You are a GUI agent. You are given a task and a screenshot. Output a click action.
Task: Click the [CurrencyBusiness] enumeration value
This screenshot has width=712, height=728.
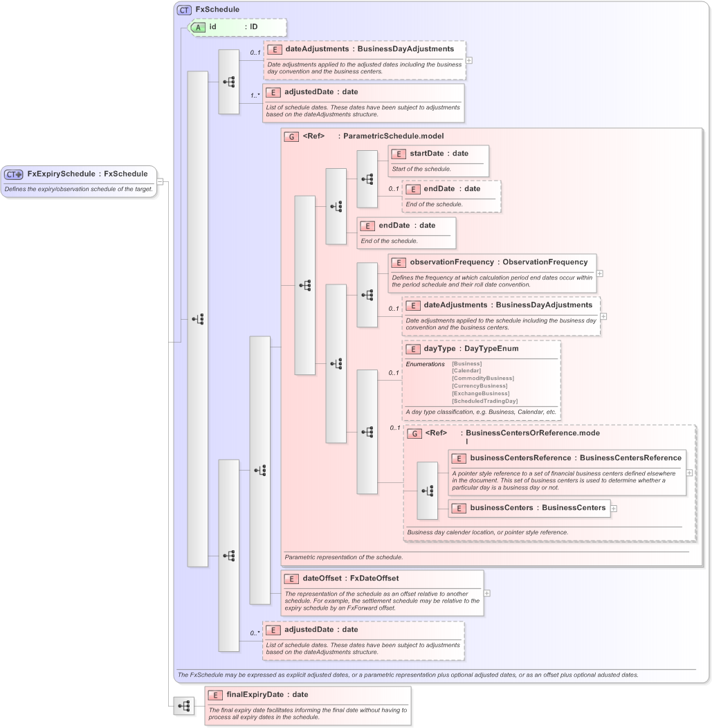click(480, 386)
